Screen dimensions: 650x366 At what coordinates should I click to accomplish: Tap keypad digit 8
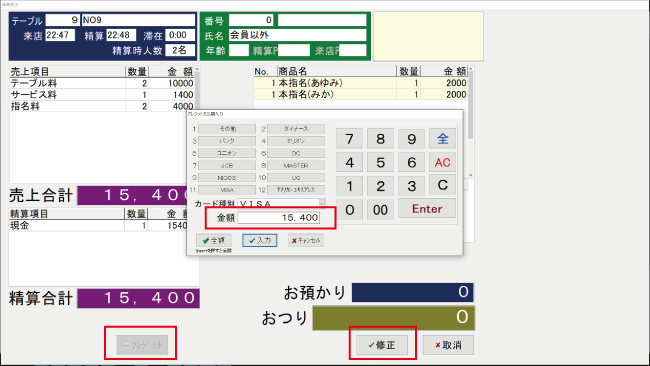[x=381, y=138]
